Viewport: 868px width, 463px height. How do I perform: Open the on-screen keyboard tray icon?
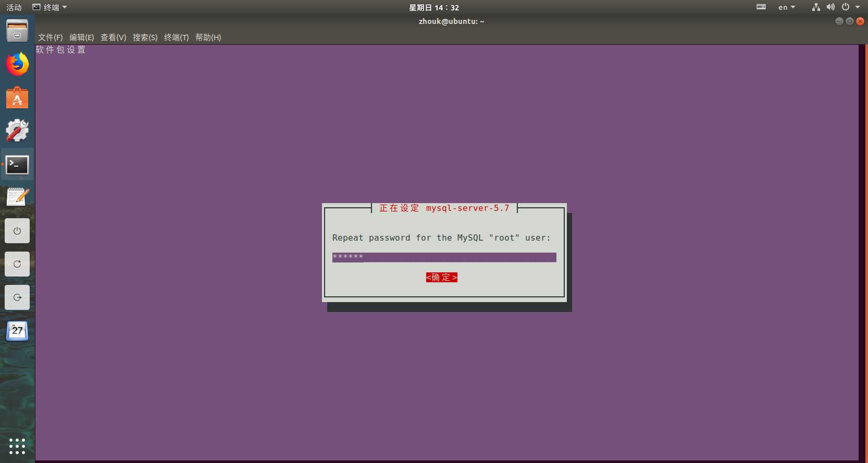click(761, 7)
